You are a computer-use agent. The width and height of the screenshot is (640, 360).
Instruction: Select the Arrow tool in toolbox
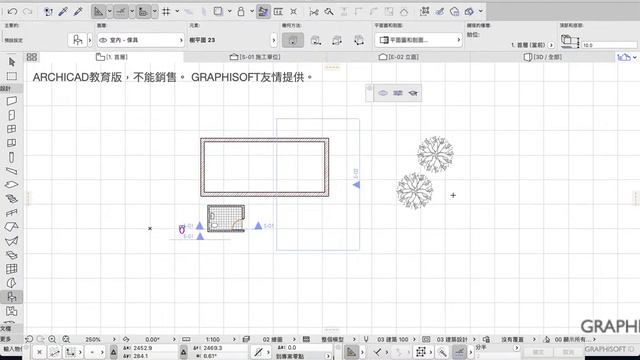(11, 62)
